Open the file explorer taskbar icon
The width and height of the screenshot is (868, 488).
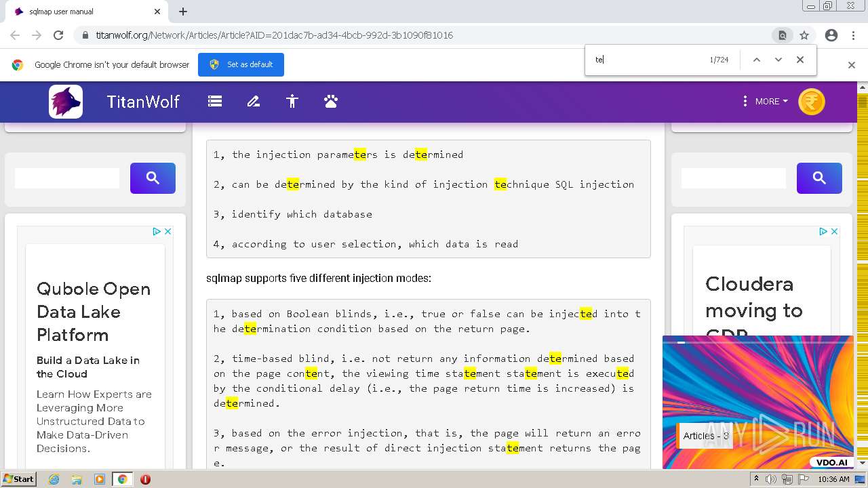[77, 479]
